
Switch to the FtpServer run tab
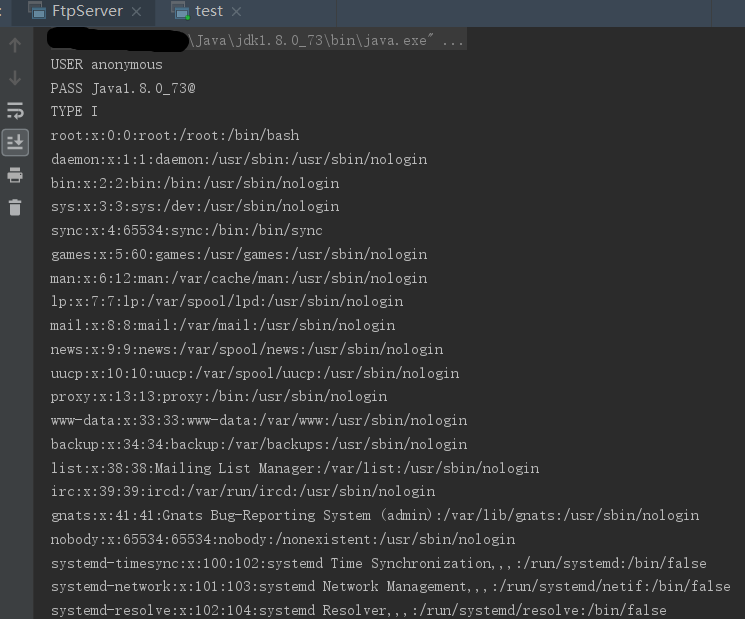pos(87,11)
